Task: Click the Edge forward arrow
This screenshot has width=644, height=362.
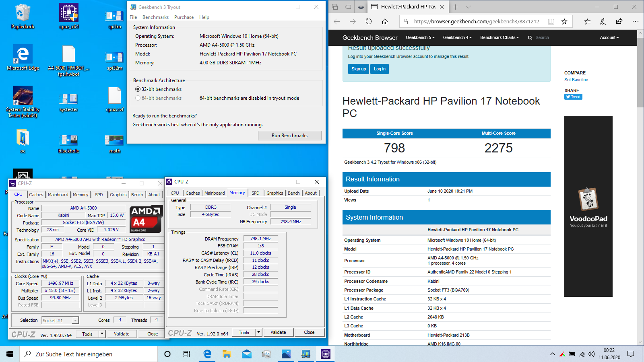Action: [x=353, y=22]
